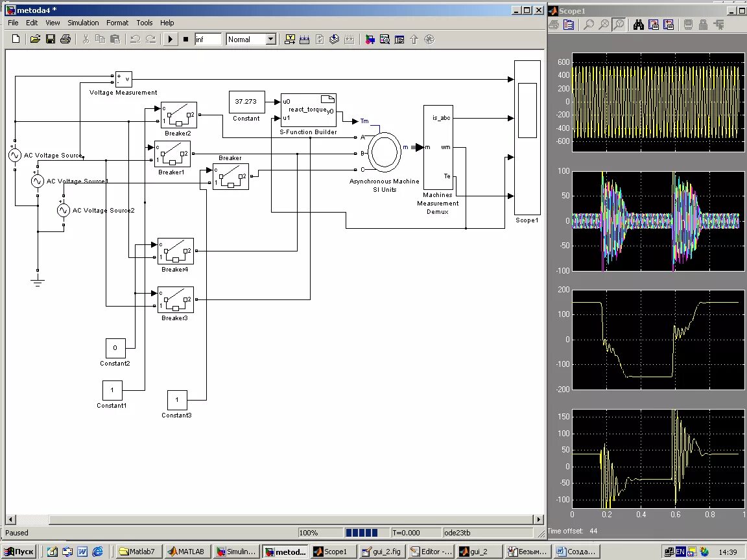The image size is (747, 560).
Task: Create a new model with the blank page icon
Action: pyautogui.click(x=16, y=40)
